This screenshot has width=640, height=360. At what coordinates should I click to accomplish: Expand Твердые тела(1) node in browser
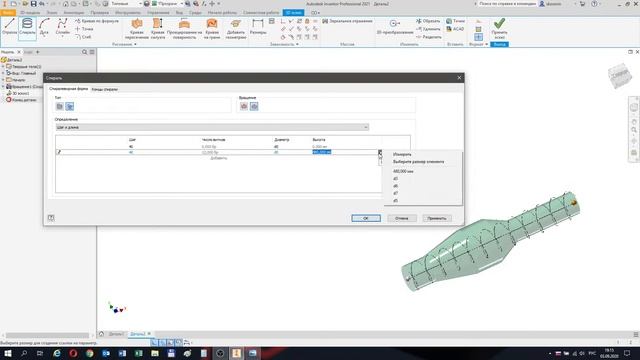(3, 67)
